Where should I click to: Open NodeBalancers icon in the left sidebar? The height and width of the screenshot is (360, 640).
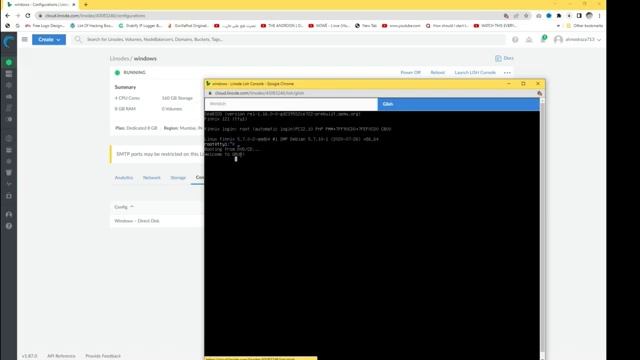(x=9, y=85)
